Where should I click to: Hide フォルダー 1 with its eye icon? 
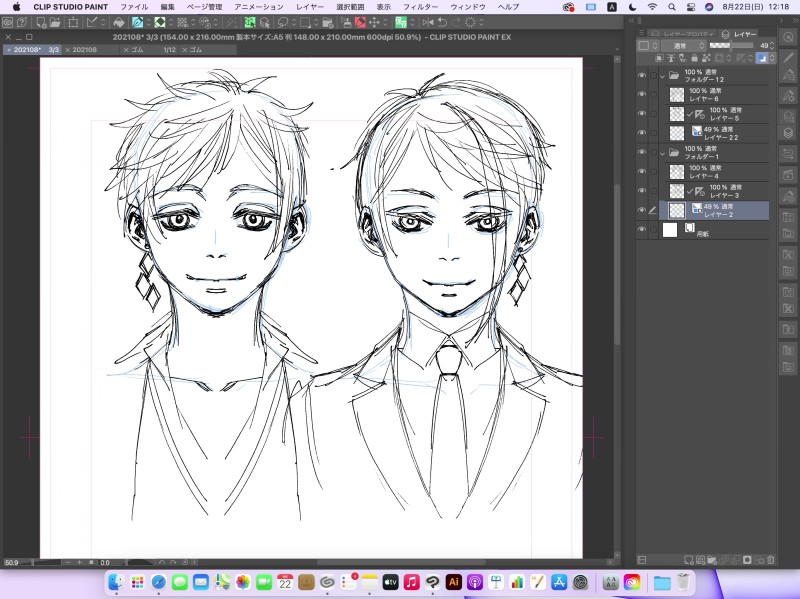[642, 152]
